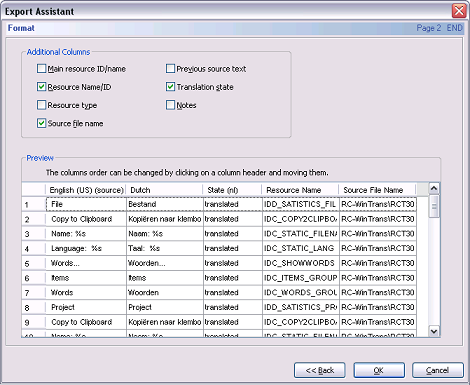Uncheck Resource Name/ID checkbox
The width and height of the screenshot is (470, 385).
pos(41,87)
